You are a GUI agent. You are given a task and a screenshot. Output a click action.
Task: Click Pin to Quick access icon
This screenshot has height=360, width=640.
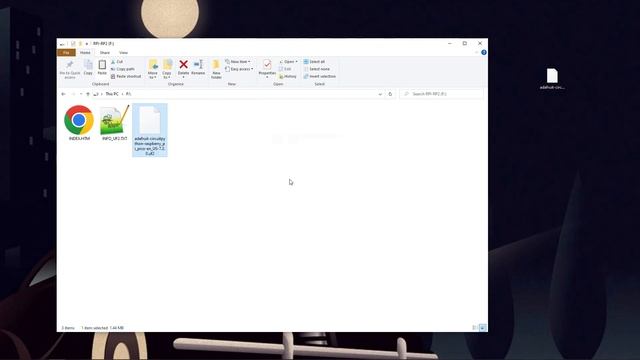70,65
